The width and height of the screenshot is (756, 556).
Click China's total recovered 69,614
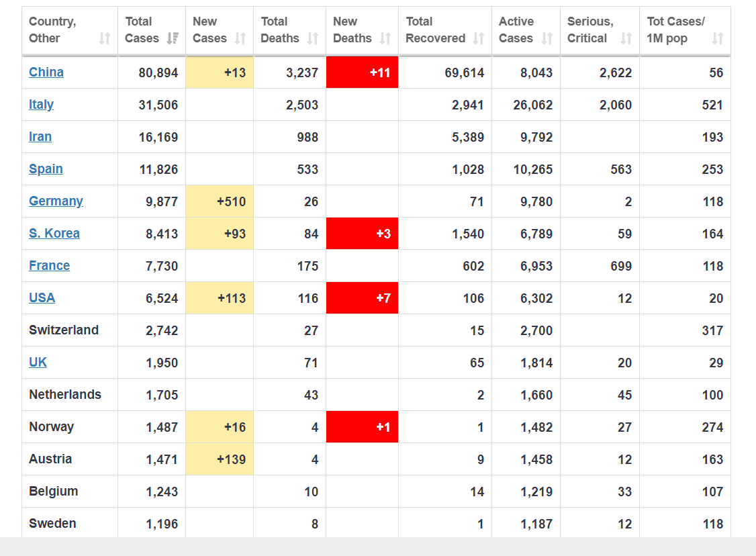click(x=465, y=73)
